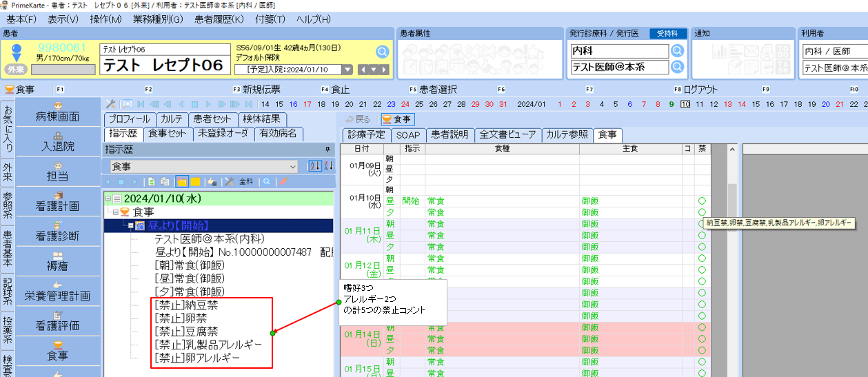Search the department with the magnifier next to 内科
868x377 pixels.
[677, 51]
